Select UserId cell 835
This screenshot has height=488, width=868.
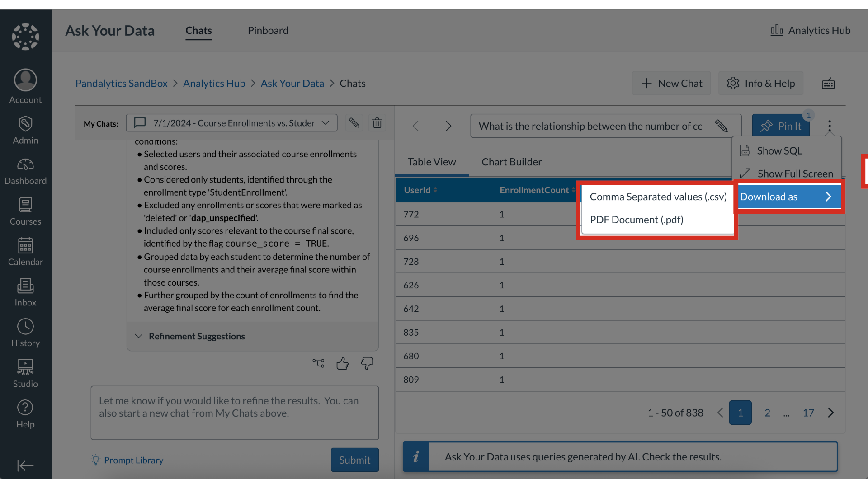coord(411,332)
